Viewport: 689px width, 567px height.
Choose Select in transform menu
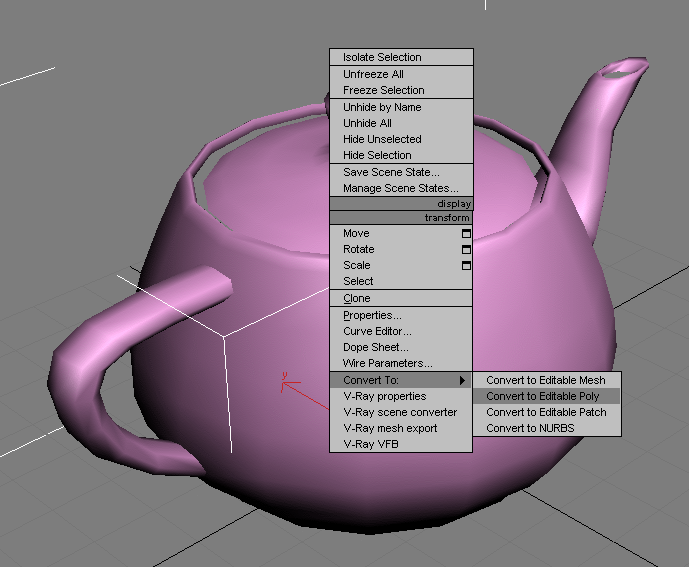click(x=401, y=281)
